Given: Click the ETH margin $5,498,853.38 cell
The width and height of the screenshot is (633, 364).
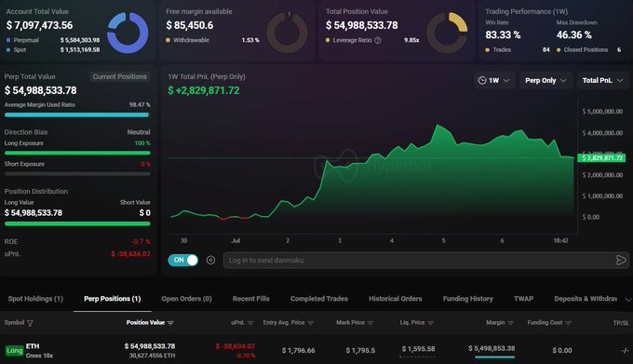Looking at the screenshot, I should 492,348.
